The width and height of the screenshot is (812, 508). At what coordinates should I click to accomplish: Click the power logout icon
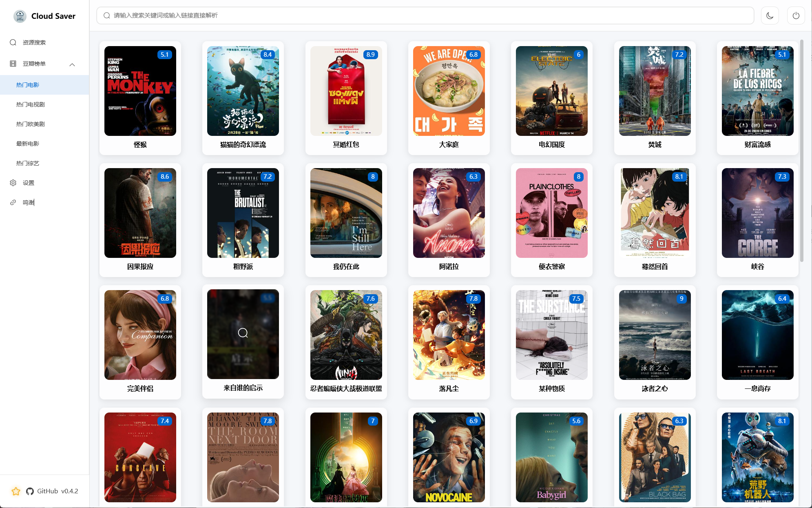[796, 16]
